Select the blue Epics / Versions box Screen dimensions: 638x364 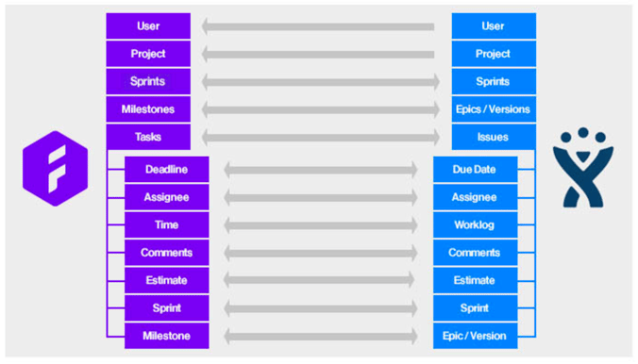pyautogui.click(x=494, y=109)
